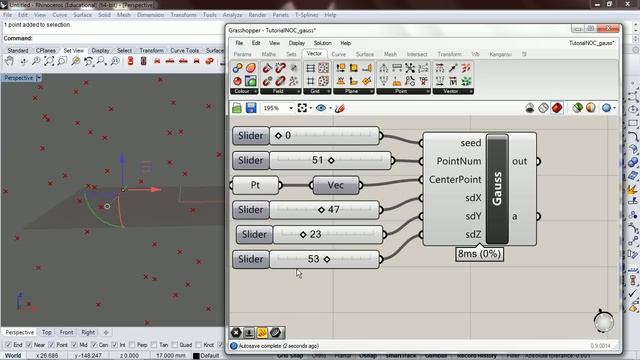640x360 pixels.
Task: Click the first chain icon in Field panel
Action: [x=267, y=68]
